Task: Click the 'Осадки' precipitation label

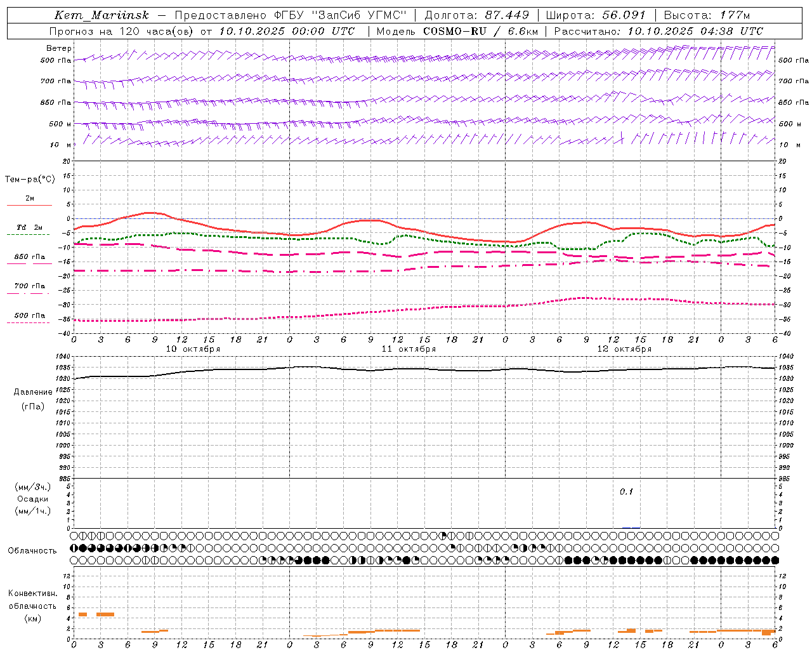Action: click(33, 499)
